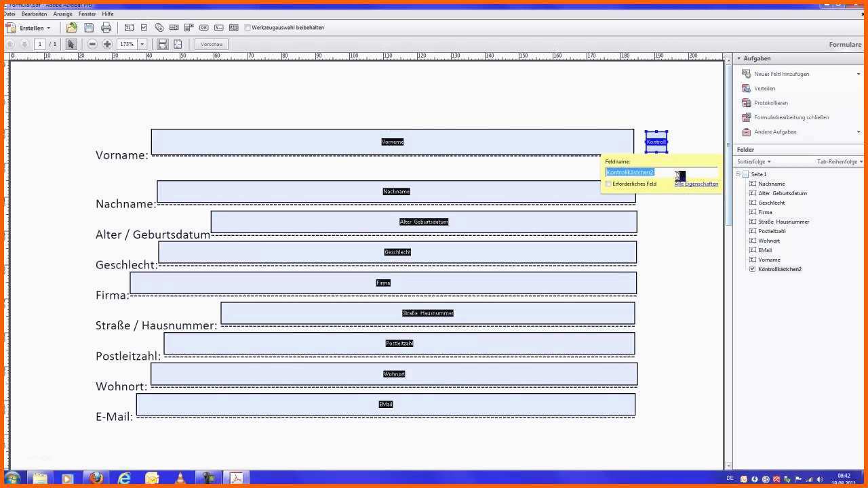Select the text field tool in toolbar
This screenshot has width=868, height=488.
(x=129, y=28)
